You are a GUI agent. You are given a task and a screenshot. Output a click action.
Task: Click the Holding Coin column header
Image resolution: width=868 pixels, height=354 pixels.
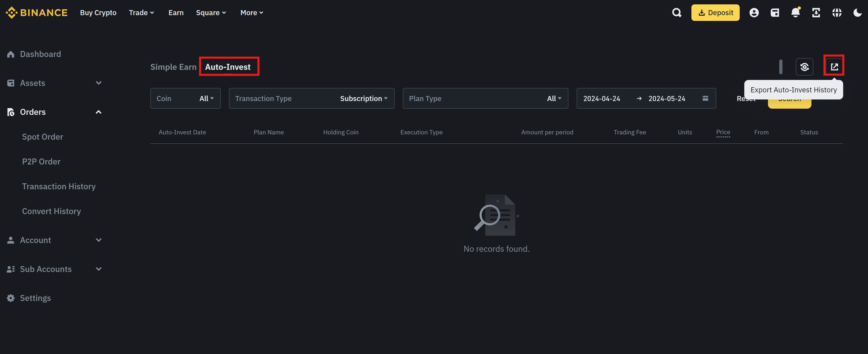pos(341,132)
